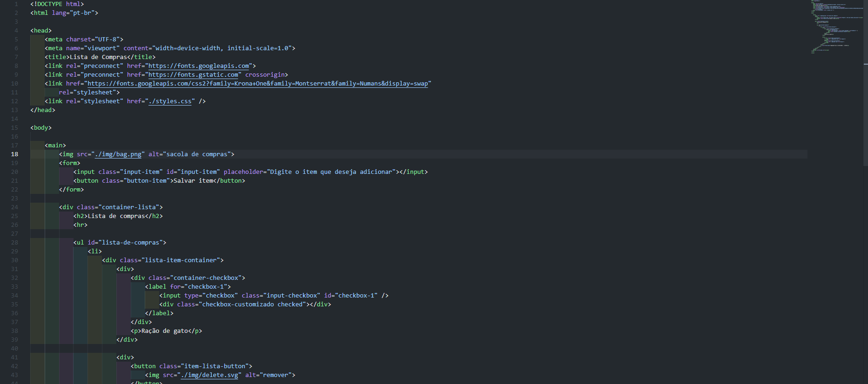Click the closing </label> tag
Screen dimensions: 868x384
click(159, 313)
